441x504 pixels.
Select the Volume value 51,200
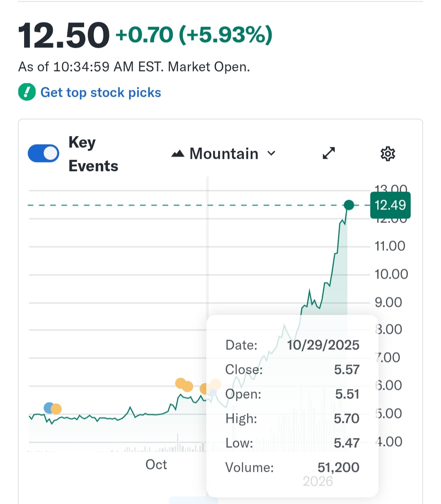pyautogui.click(x=339, y=468)
